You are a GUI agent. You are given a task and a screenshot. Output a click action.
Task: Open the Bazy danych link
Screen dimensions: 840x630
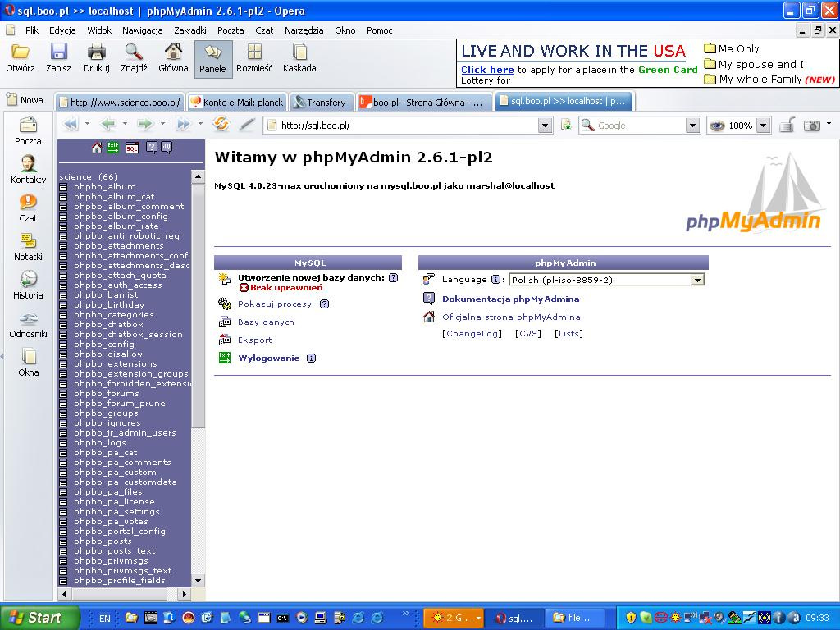click(266, 322)
